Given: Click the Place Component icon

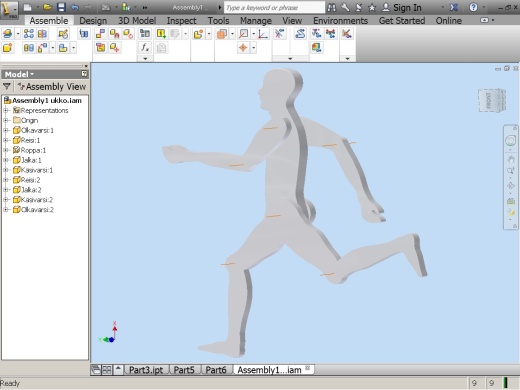Looking at the screenshot, I should [7, 34].
